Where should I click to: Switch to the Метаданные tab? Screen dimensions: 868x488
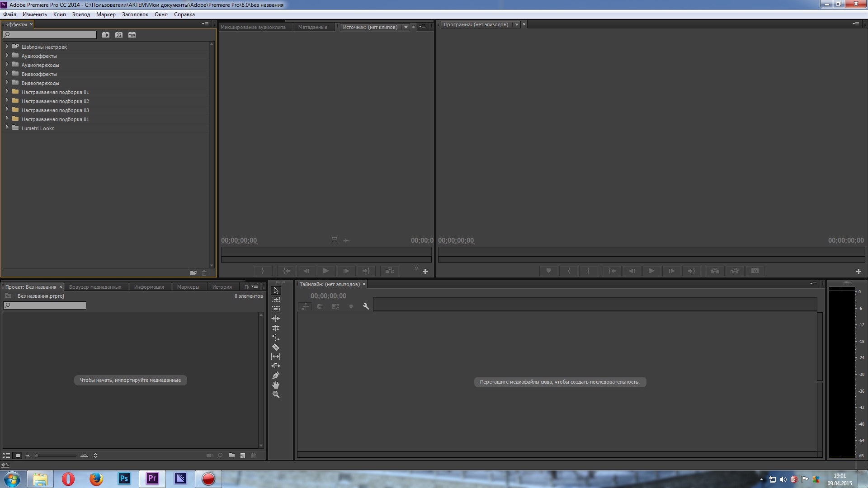[312, 27]
